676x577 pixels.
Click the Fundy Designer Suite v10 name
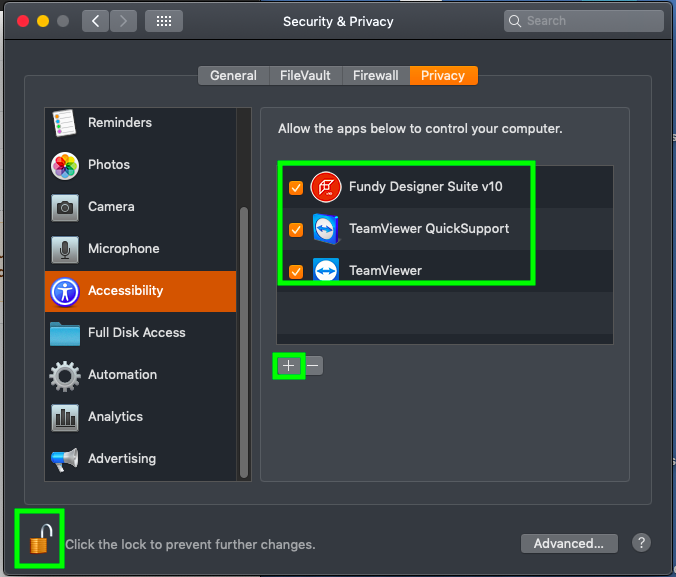(426, 186)
